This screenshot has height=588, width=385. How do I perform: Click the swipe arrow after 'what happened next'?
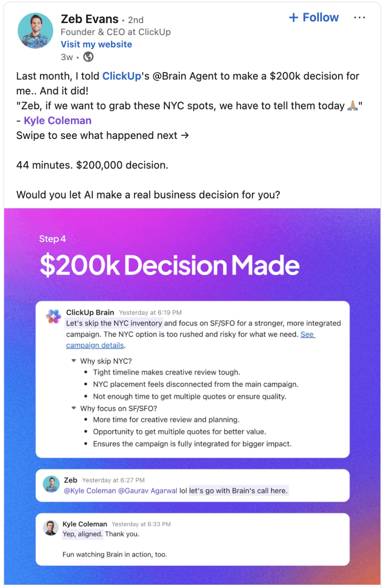pos(185,135)
